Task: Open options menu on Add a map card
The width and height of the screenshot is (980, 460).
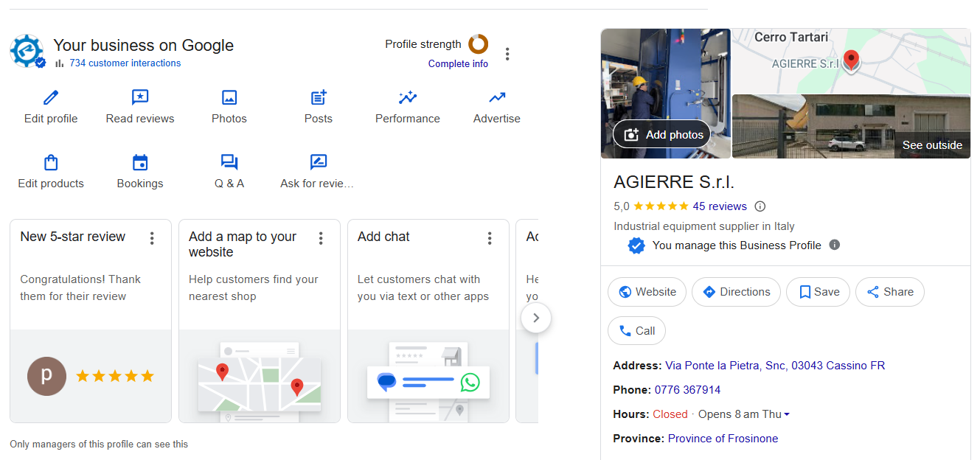Action: pos(321,238)
